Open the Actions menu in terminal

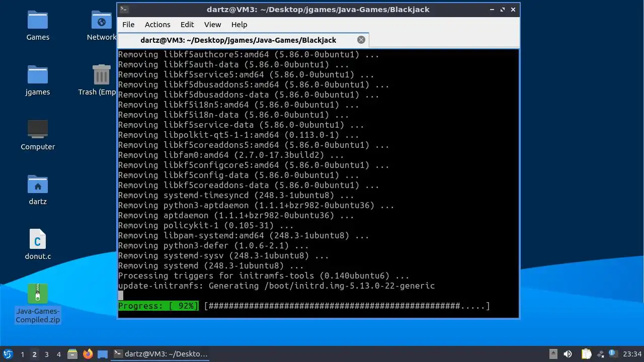157,24
